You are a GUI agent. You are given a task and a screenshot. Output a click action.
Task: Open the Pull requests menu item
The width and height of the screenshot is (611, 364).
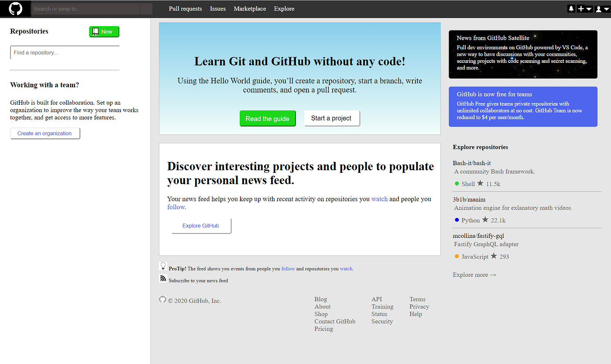pos(185,8)
